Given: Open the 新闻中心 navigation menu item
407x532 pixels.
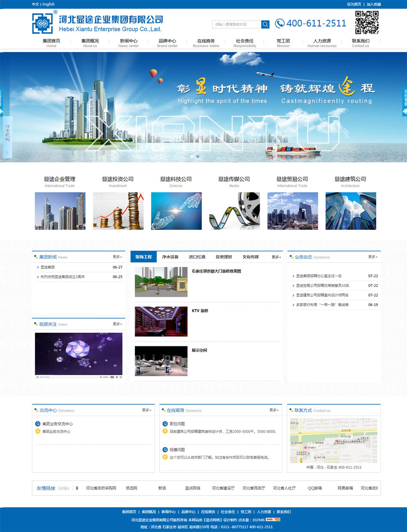Looking at the screenshot, I should (x=129, y=43).
